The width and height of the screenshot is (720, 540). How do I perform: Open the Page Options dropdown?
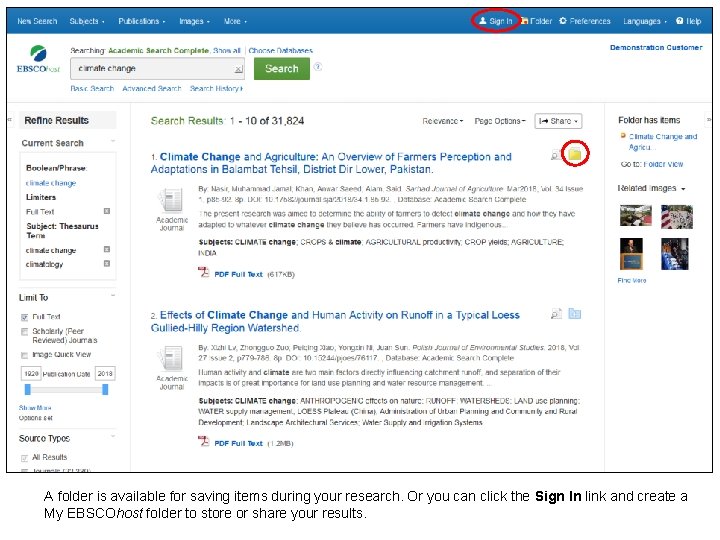(x=500, y=121)
